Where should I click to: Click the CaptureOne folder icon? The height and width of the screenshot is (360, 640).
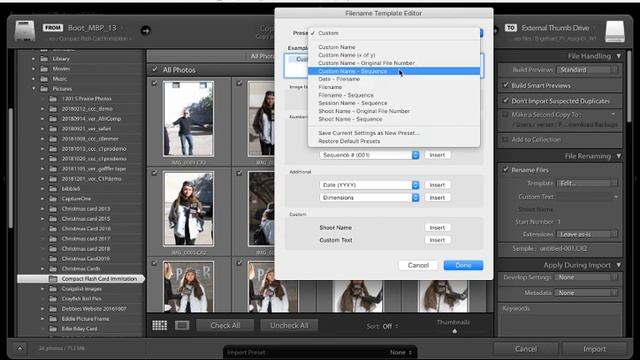pos(53,199)
